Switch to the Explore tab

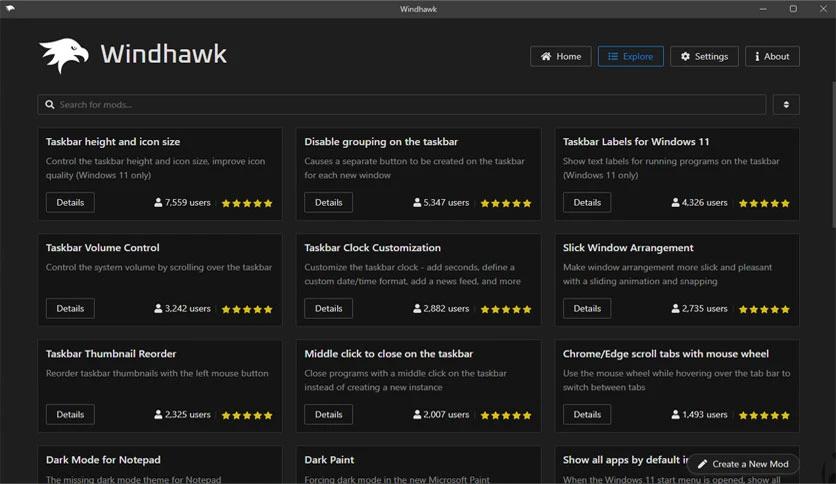coord(631,57)
